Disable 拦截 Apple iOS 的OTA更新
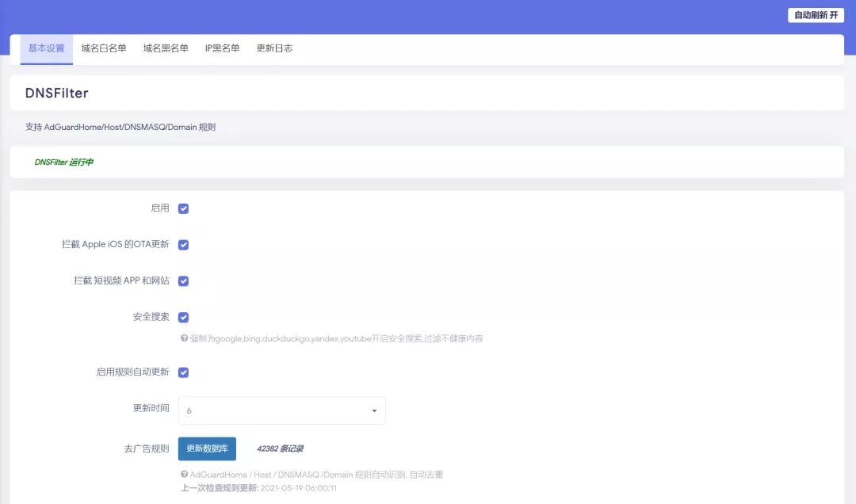856x504 pixels. tap(183, 244)
